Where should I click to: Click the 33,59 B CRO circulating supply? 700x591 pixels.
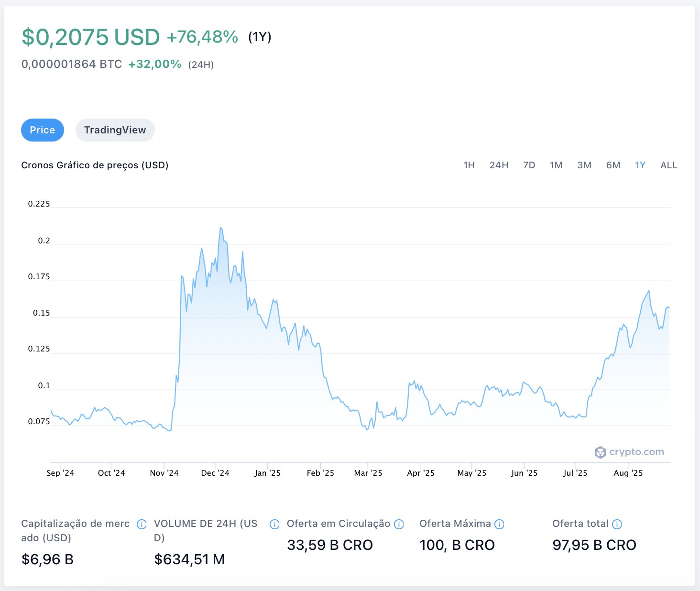pyautogui.click(x=330, y=545)
